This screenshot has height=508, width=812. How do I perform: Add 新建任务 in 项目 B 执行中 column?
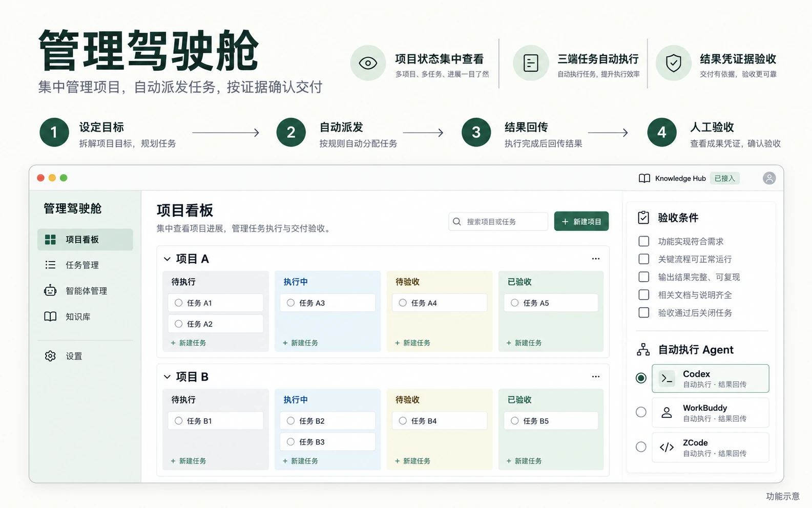pos(300,461)
